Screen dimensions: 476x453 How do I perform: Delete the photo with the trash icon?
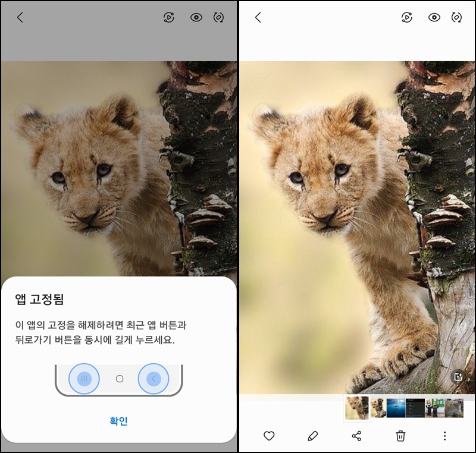[400, 436]
